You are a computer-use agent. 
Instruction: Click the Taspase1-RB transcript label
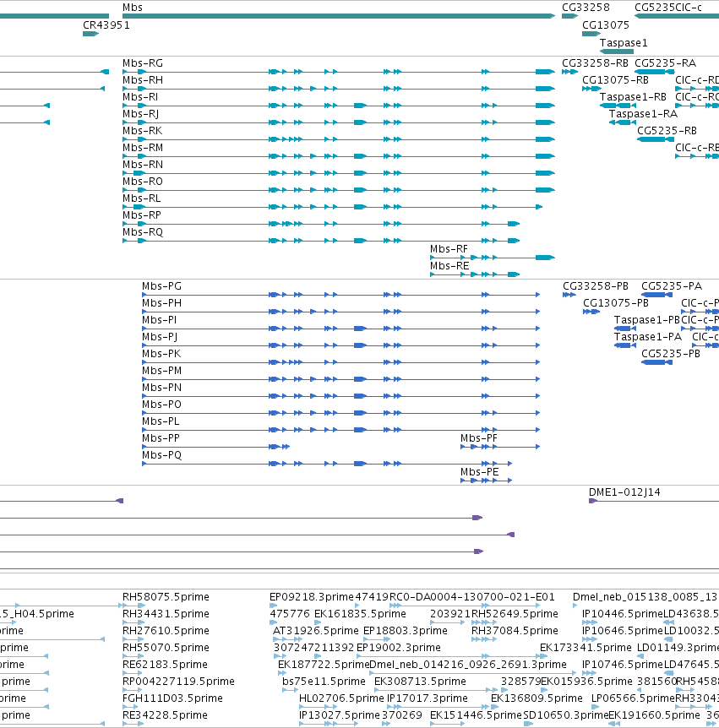[633, 97]
